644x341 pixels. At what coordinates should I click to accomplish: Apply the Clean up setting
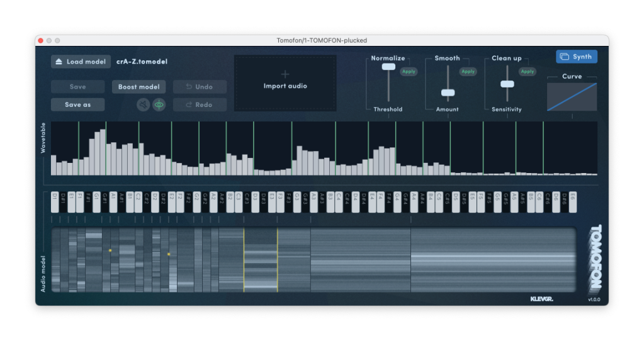point(527,72)
